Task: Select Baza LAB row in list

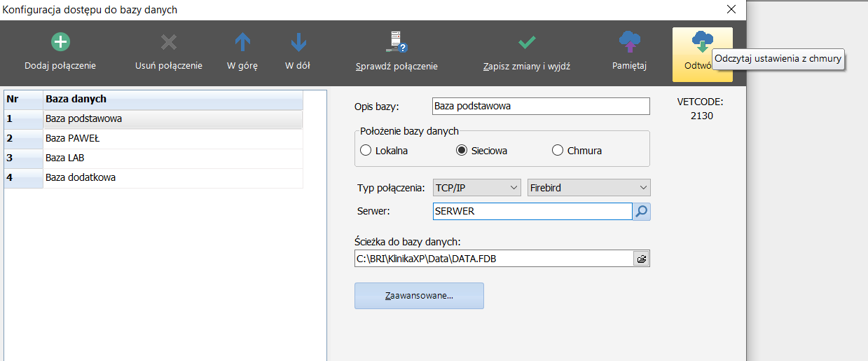Action: coord(153,158)
